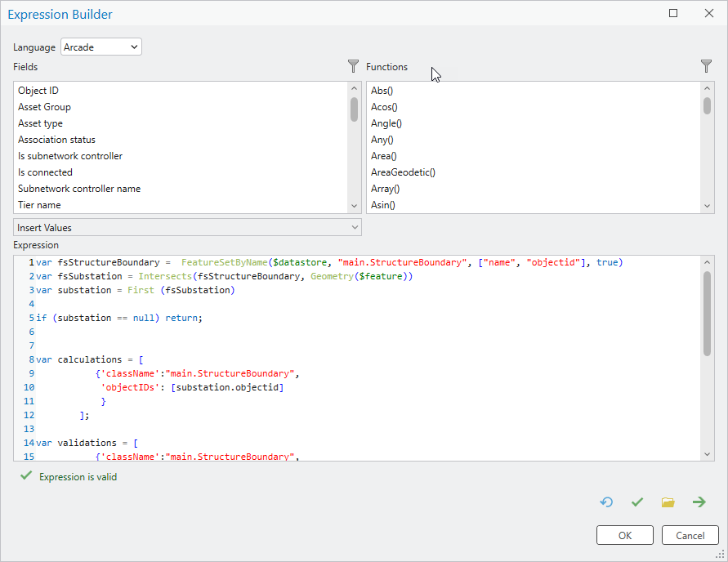Click the Functions list scrollbar thumb
Image resolution: width=728 pixels, height=562 pixels.
pos(707,105)
